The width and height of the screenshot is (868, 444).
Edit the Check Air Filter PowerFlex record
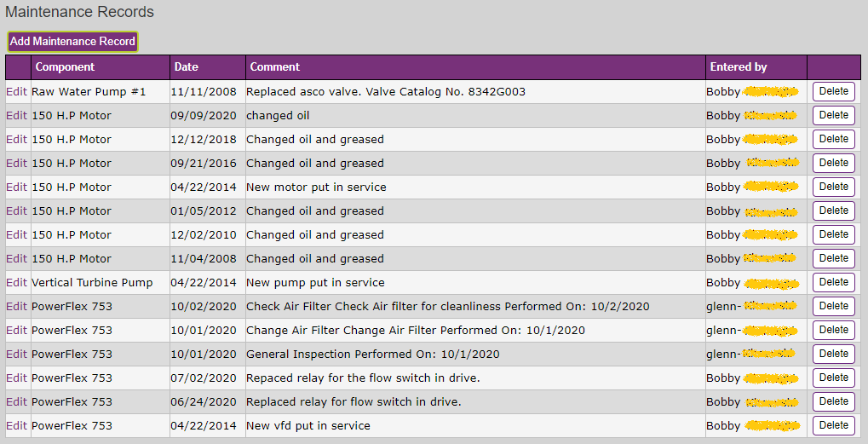point(16,306)
